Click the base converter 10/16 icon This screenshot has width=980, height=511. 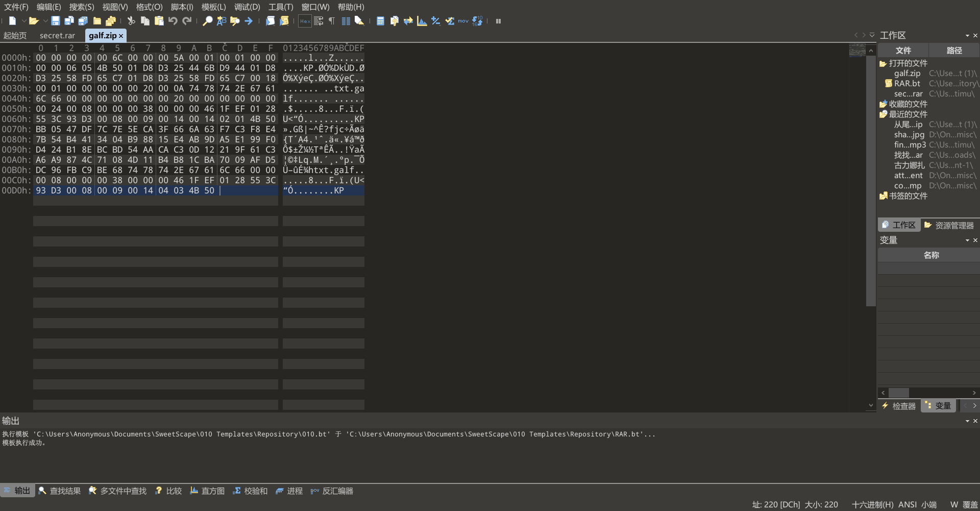477,21
